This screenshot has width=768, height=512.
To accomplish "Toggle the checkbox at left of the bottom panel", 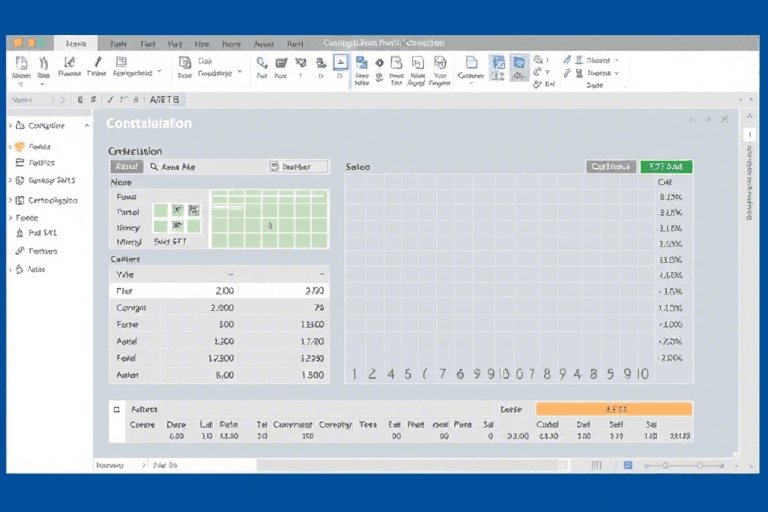I will 116,409.
